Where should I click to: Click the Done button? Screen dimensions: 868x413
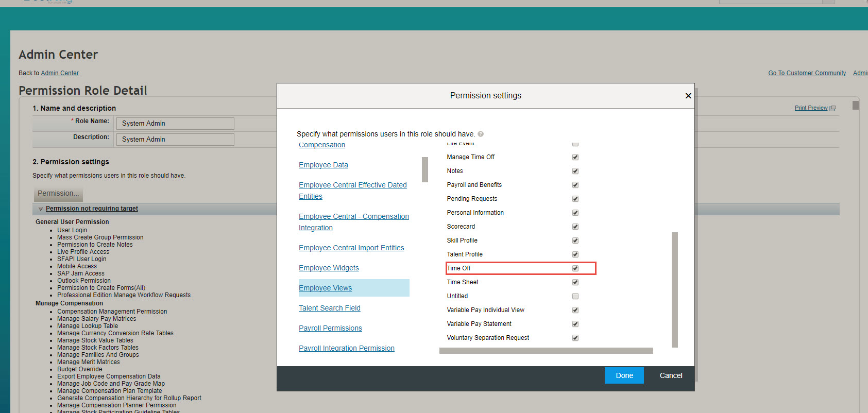tap(624, 375)
